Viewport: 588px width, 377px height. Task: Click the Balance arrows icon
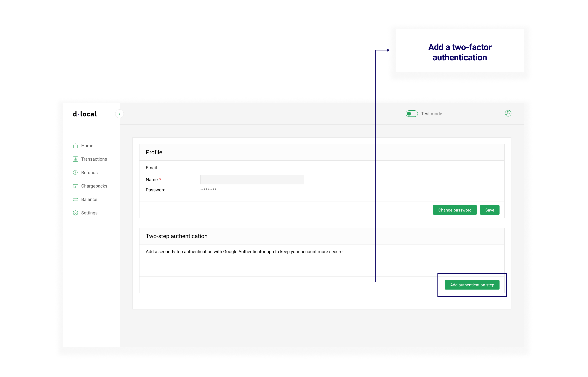pyautogui.click(x=75, y=199)
